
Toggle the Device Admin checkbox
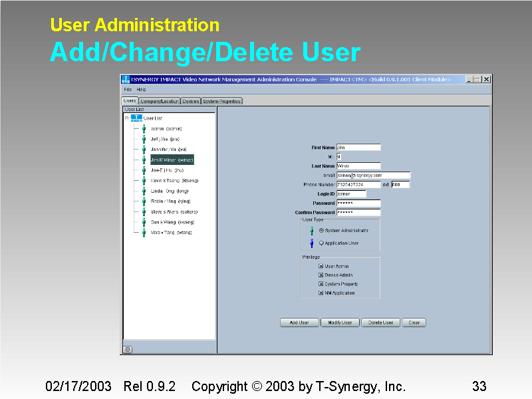321,274
